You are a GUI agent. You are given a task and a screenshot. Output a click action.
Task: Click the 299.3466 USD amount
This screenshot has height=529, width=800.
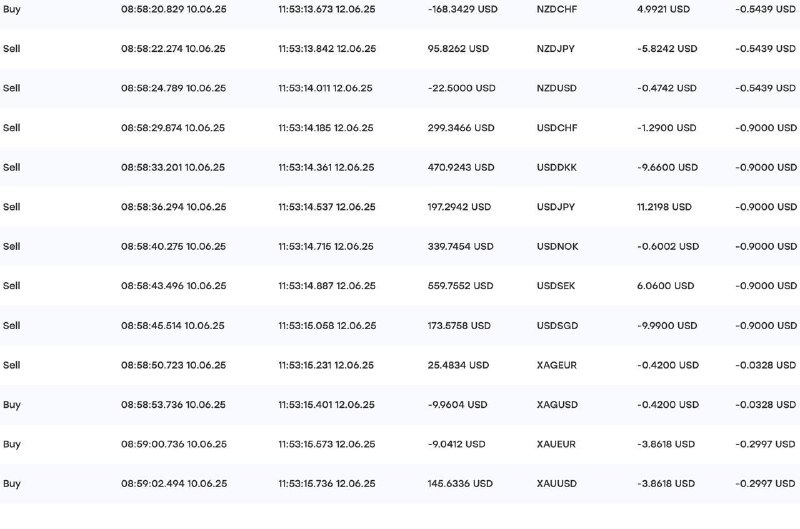461,128
